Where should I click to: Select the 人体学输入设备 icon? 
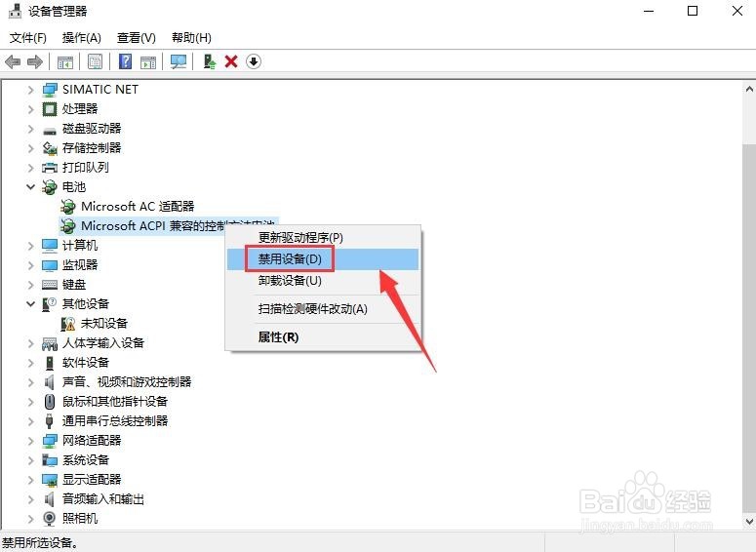coord(50,343)
